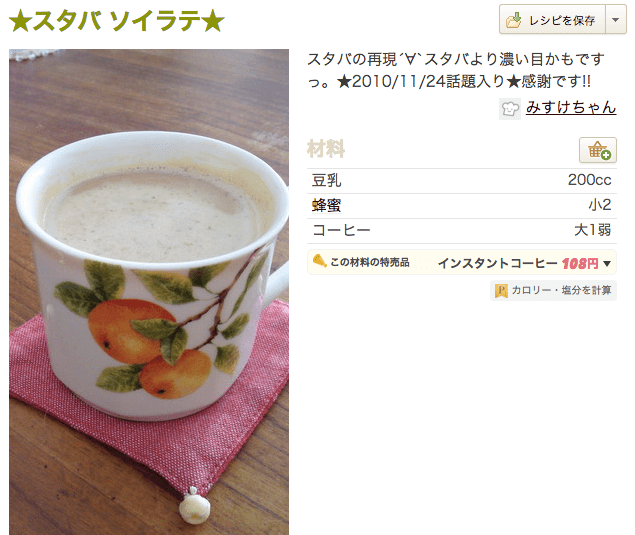Screen dimensions: 635x535
Task: Open the soy latte cup photo
Action: (149, 292)
